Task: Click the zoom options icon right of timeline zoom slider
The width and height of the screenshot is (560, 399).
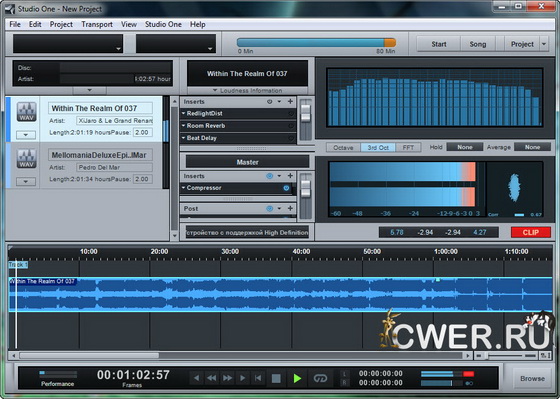Action: coord(545,355)
